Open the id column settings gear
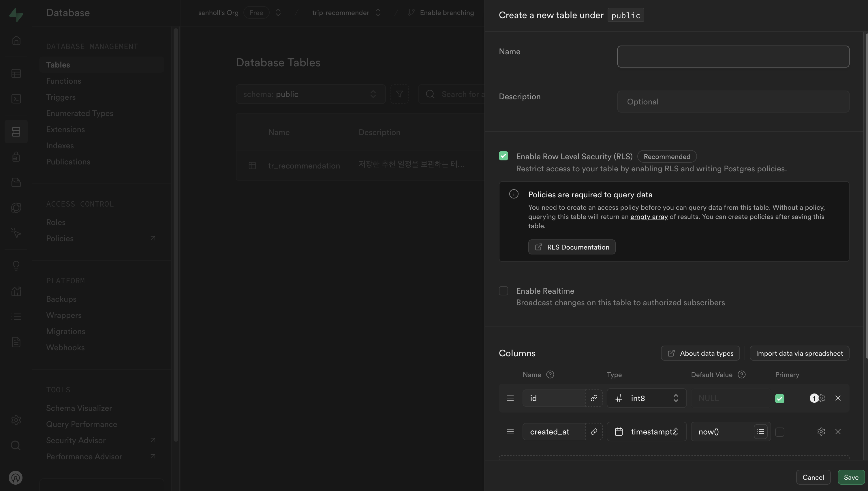Viewport: 868px width, 491px height. pyautogui.click(x=822, y=398)
